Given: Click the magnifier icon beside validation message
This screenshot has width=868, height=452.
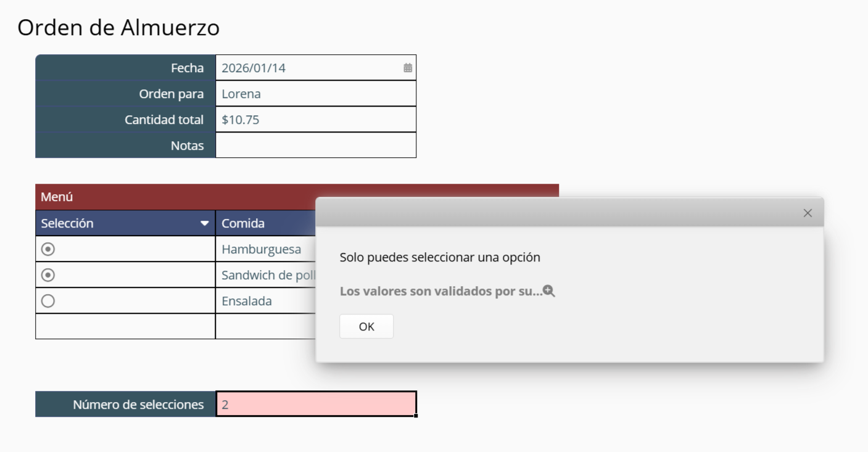Looking at the screenshot, I should 548,291.
